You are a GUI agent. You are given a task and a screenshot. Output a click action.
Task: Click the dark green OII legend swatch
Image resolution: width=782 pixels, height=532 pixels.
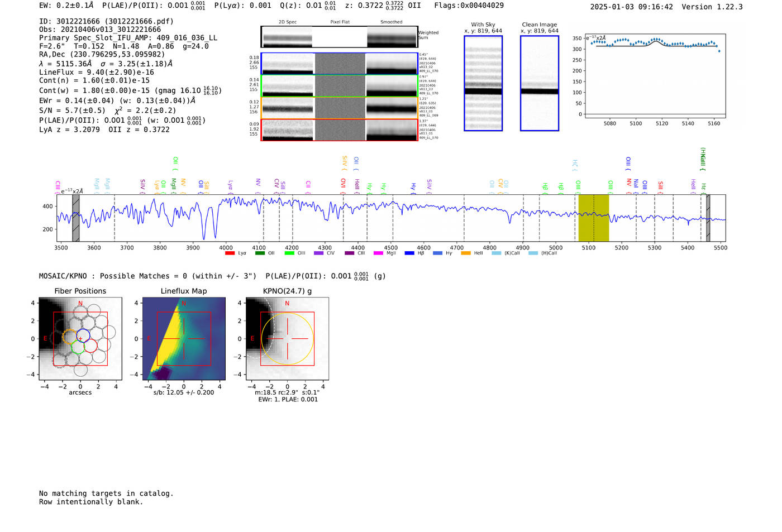coord(260,253)
